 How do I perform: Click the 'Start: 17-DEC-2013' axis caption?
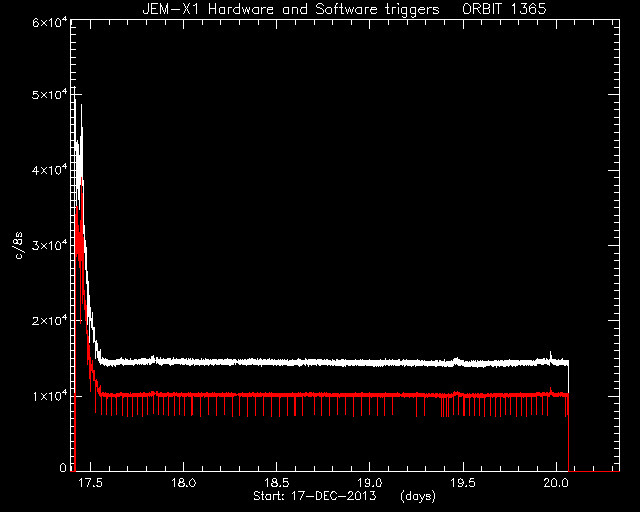point(315,496)
